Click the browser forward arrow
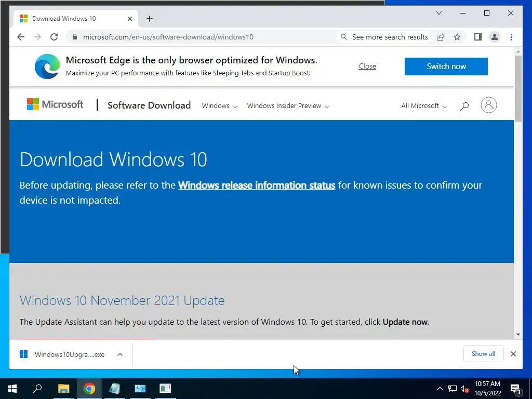 tap(37, 37)
